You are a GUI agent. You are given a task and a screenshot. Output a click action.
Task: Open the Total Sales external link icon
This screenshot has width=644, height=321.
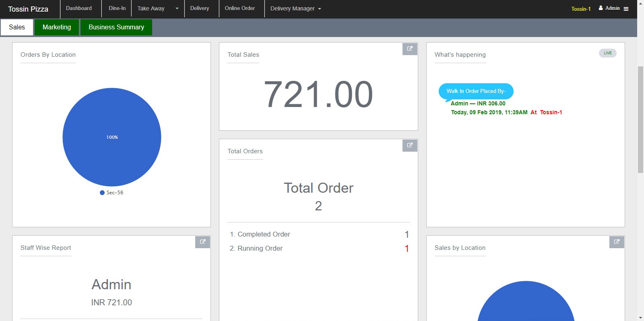410,49
